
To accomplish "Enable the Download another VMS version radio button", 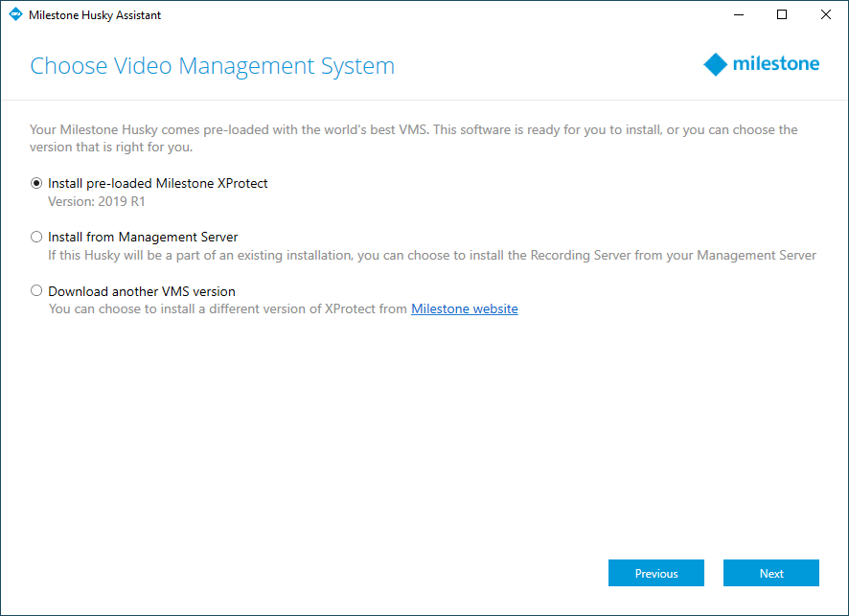I will 36,291.
